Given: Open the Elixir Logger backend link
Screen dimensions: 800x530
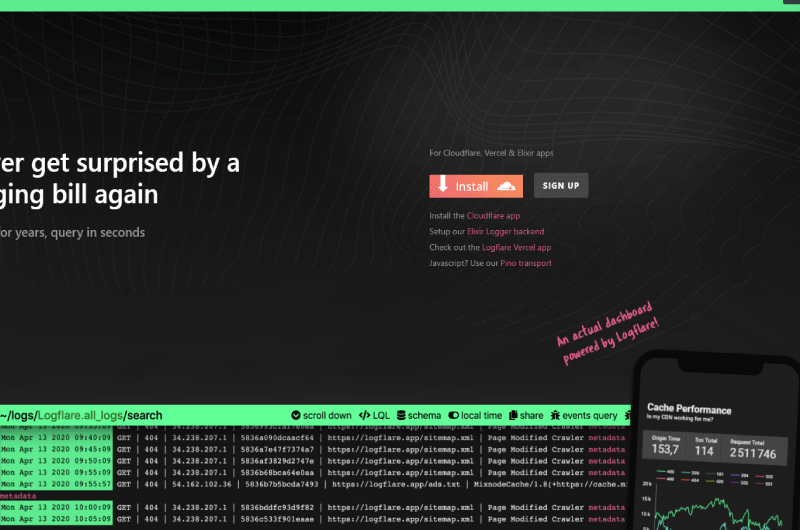Looking at the screenshot, I should click(506, 232).
